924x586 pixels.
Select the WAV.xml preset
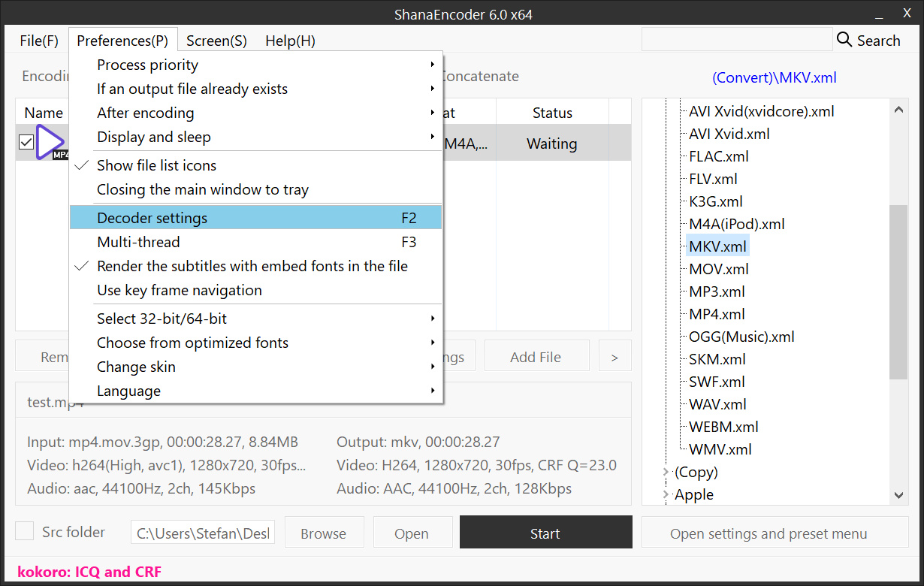(x=718, y=404)
